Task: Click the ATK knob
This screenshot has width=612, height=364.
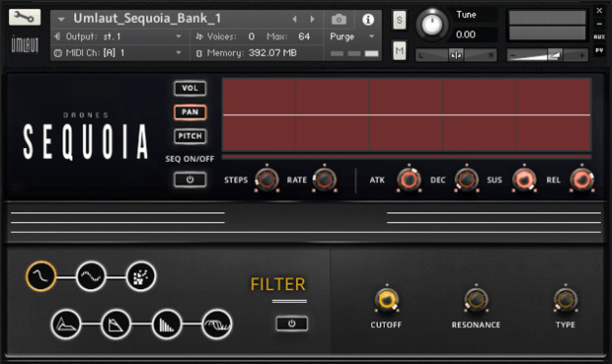Action: (409, 180)
